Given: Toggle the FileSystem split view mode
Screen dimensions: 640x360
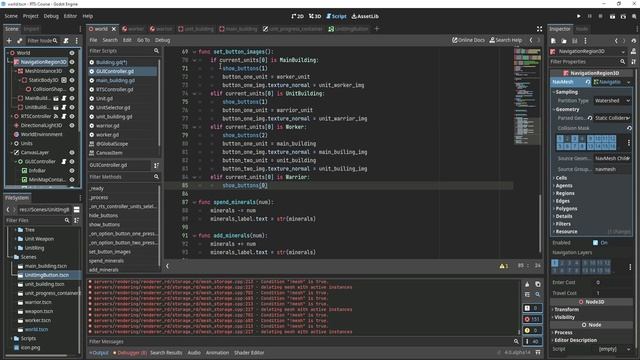Looking at the screenshot, I should point(76,210).
